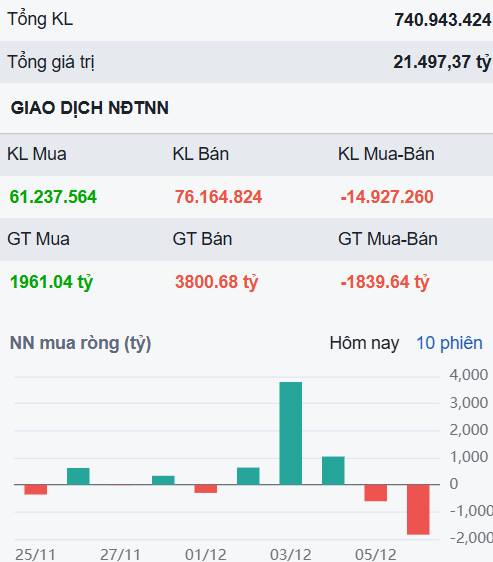Click the GT Mua column header

[38, 239]
